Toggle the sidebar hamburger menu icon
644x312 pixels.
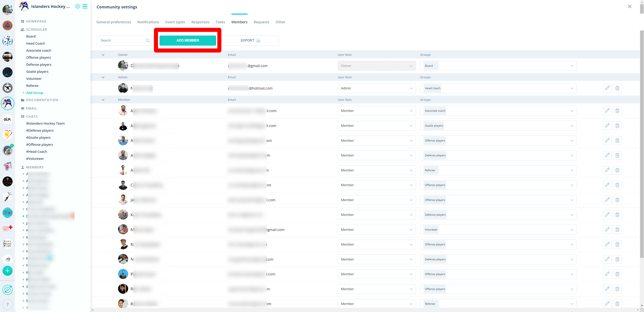(x=85, y=7)
